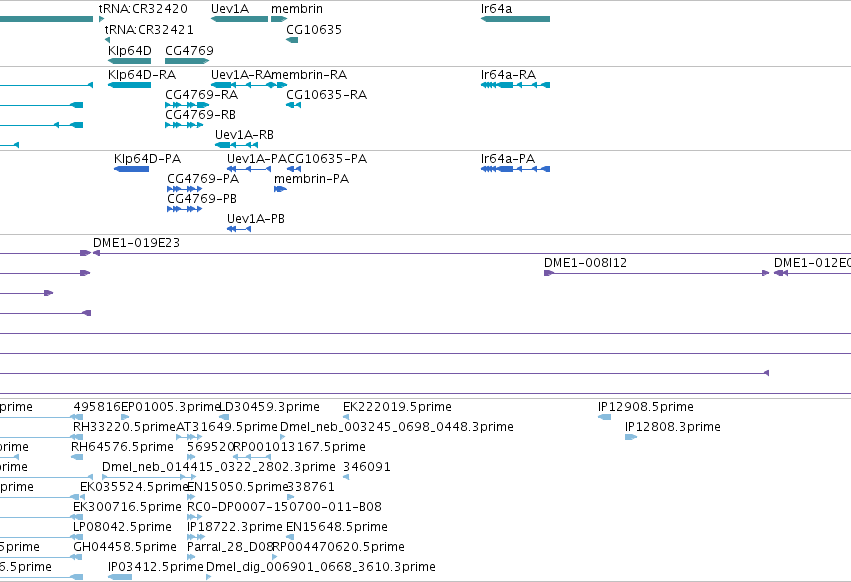Select the Parral_28_D08 EST label
Screen dimensions: 851x582
point(230,547)
